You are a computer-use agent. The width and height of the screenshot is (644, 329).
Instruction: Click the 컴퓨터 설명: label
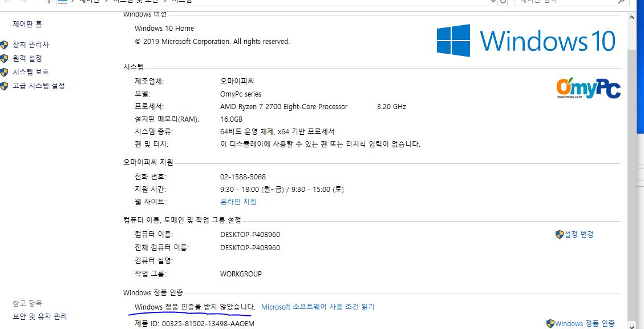153,260
